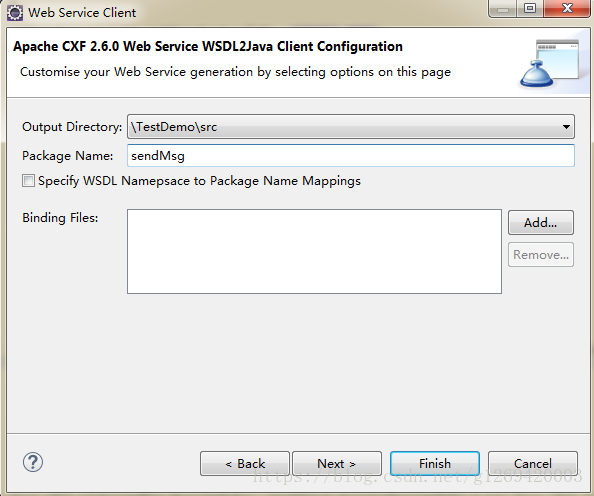Viewport: 594px width, 496px height.
Task: Click the Web Service Client title bar icon
Action: 15,13
